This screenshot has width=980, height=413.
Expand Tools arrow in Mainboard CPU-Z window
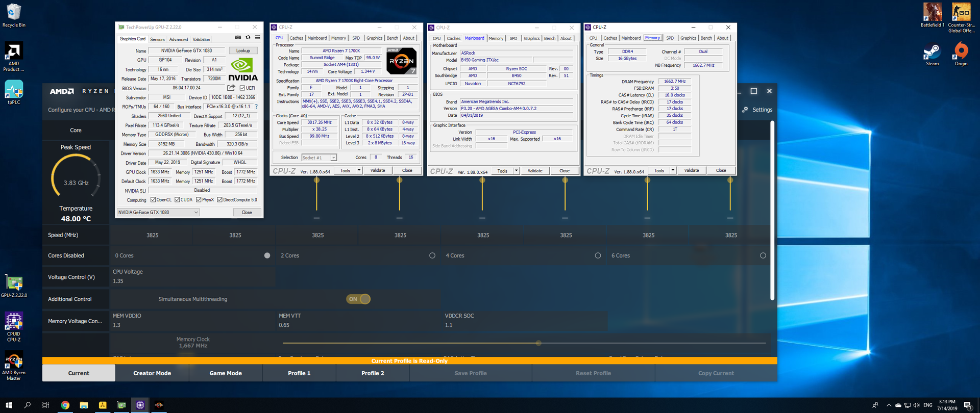pos(516,171)
